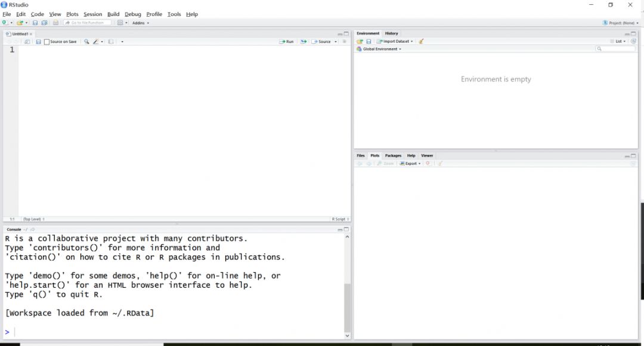This screenshot has width=644, height=346.
Task: Open the Build menu
Action: [x=113, y=14]
